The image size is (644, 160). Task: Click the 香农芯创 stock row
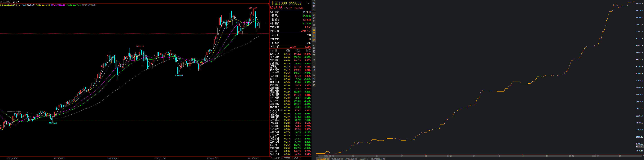coord(274,54)
